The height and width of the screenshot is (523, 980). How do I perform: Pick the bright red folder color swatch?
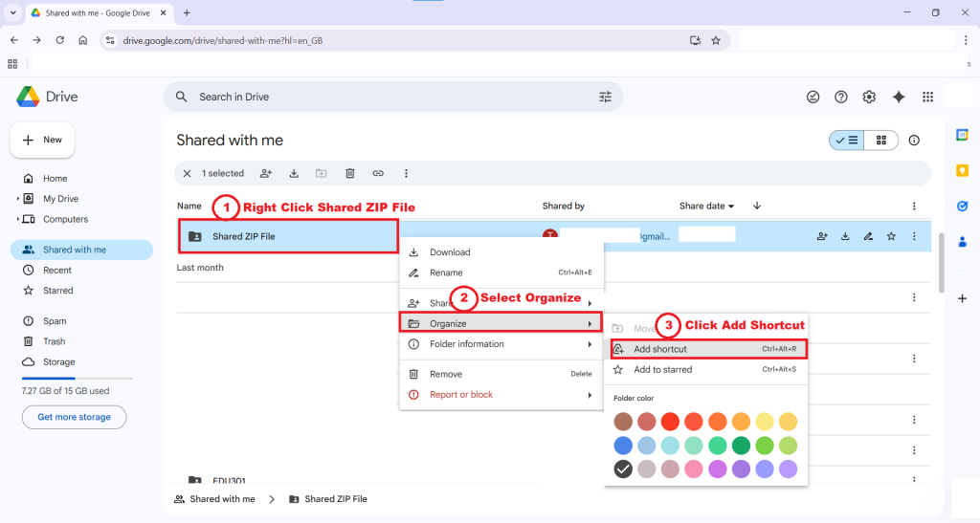(670, 422)
